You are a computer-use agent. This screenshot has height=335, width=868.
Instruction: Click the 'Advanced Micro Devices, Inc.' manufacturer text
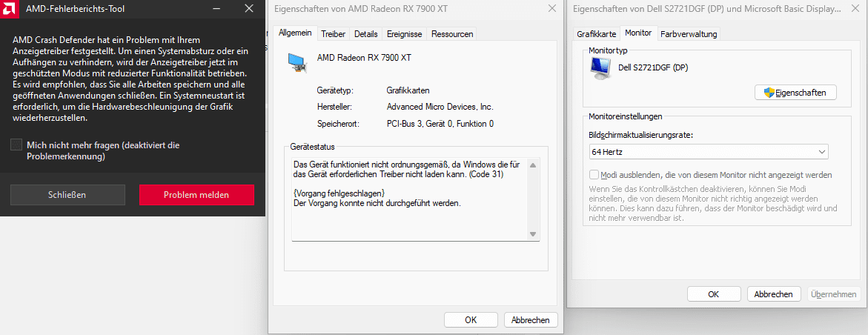pos(440,107)
